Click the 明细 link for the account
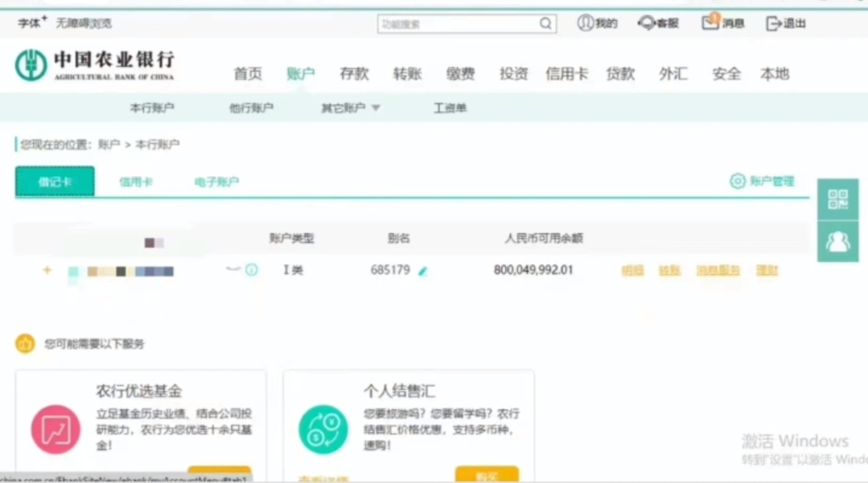Screen dimensions: 868x483 point(632,271)
